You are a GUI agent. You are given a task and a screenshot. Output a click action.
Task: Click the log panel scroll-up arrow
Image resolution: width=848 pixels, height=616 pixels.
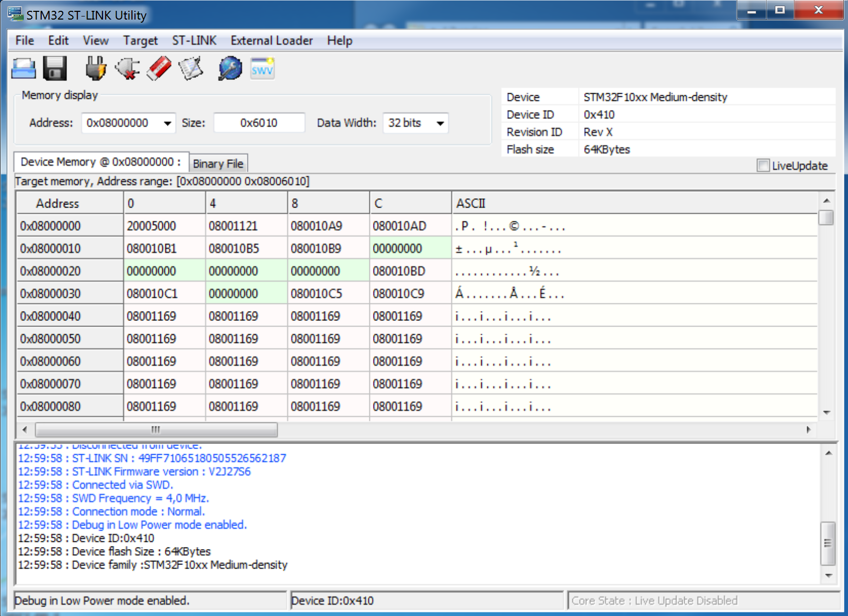(x=828, y=453)
